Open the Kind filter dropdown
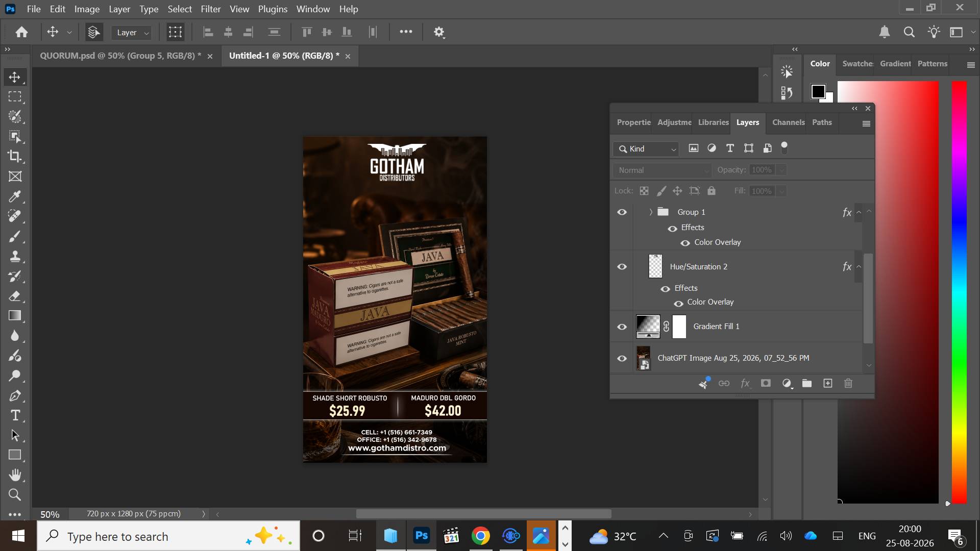The image size is (980, 551). [646, 149]
